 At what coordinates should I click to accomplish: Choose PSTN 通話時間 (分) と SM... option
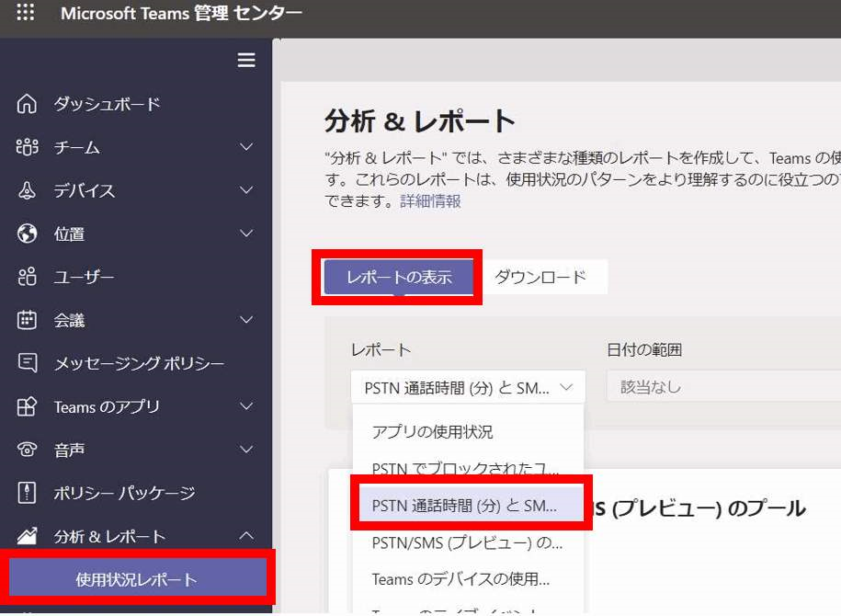coord(471,505)
